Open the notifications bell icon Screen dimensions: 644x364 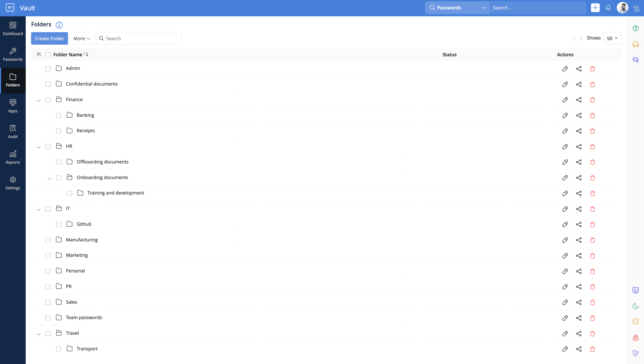pos(608,8)
